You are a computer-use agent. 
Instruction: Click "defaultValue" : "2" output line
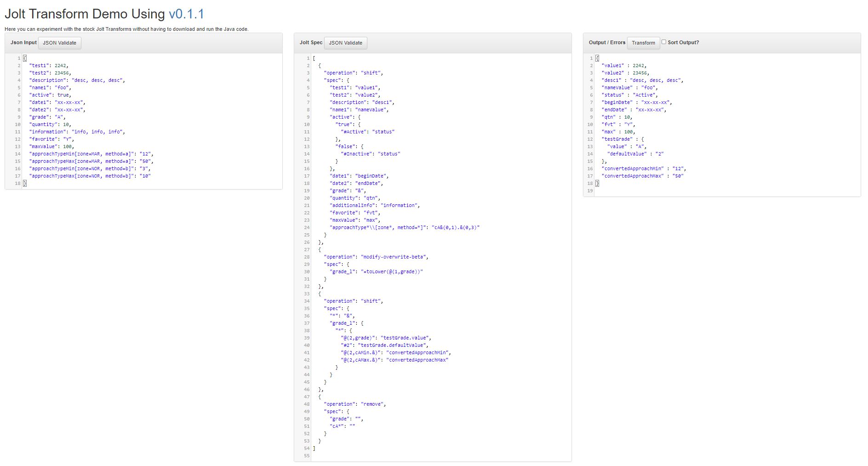tap(635, 154)
